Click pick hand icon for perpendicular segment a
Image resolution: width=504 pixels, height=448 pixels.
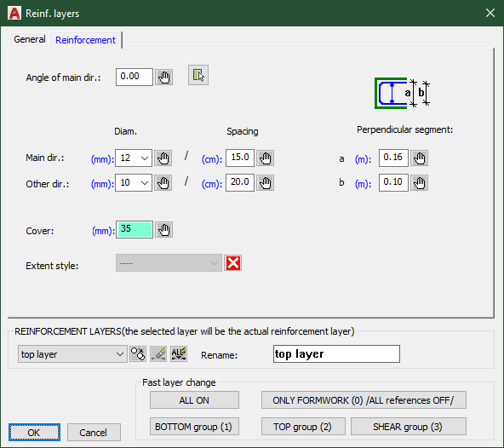(x=420, y=158)
